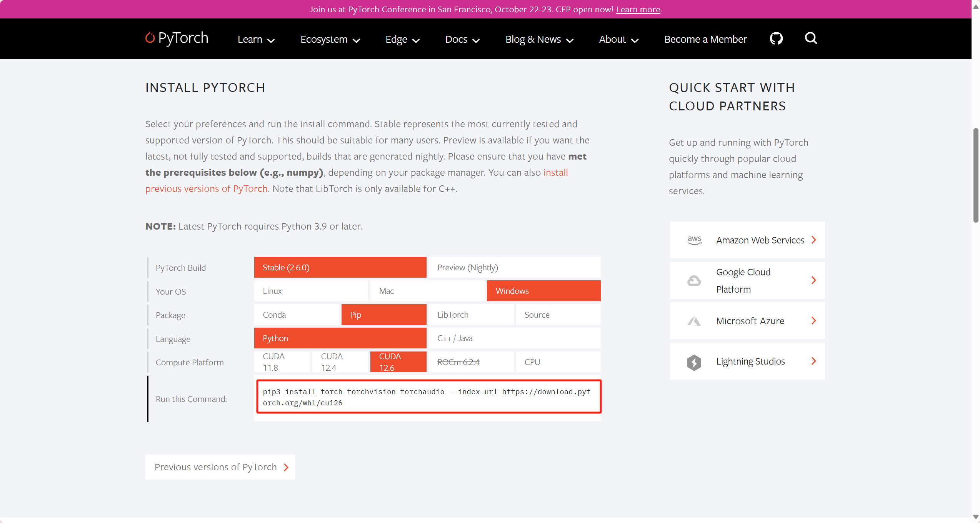Open the GitHub icon link
The width and height of the screenshot is (980, 523).
(x=776, y=38)
